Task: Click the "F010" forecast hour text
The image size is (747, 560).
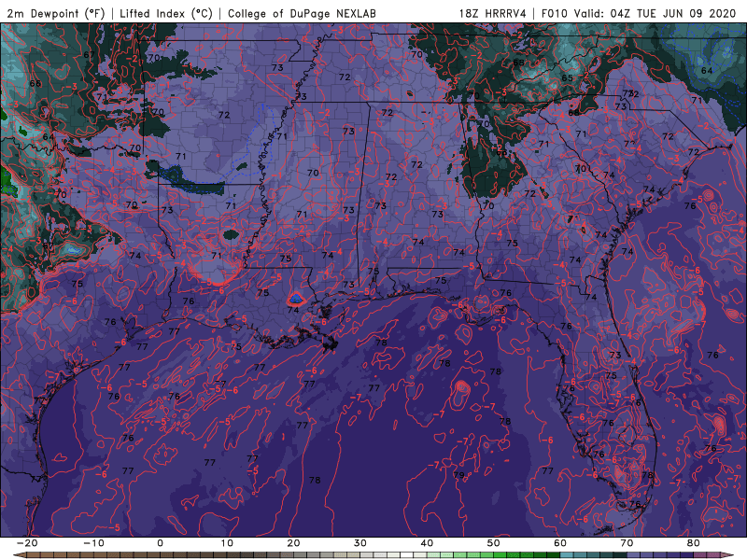Action: (556, 13)
